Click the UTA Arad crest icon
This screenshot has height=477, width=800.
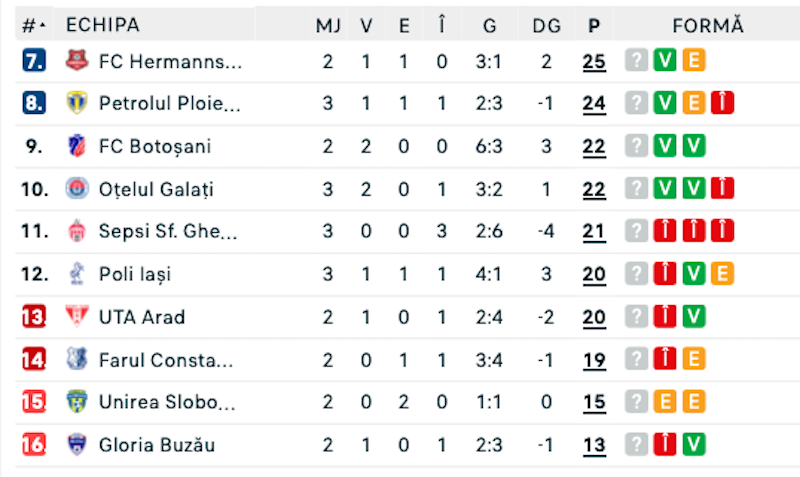[x=77, y=316]
